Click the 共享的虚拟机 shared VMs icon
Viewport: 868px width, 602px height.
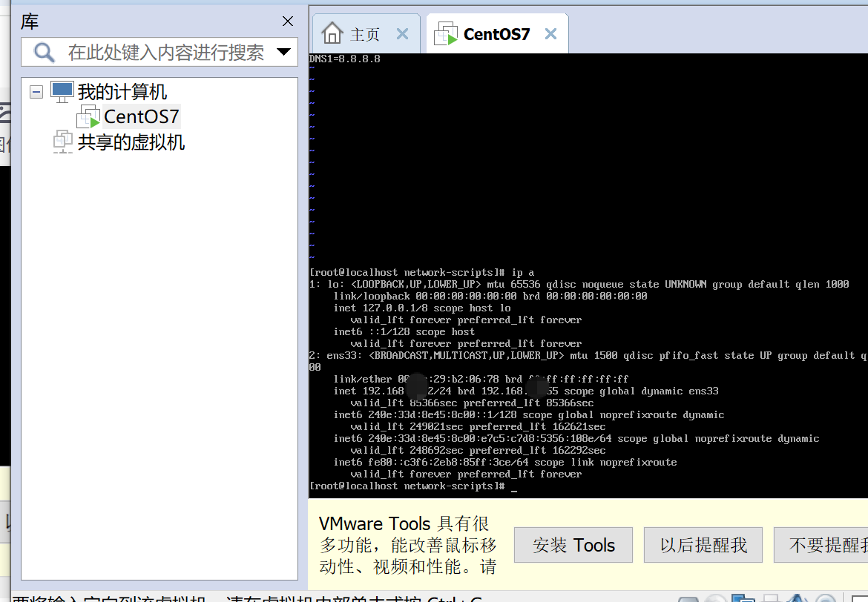(62, 142)
